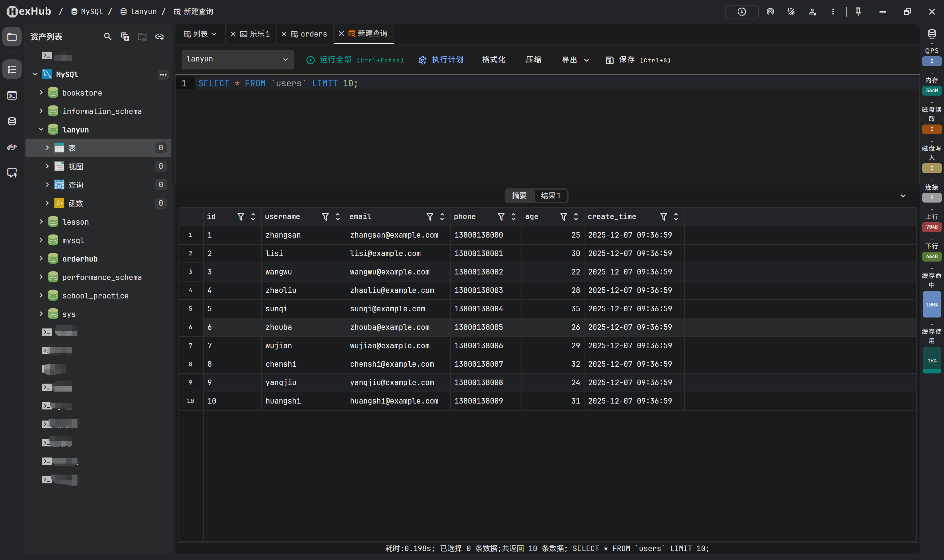
Task: Click the filter icon on username column
Action: (x=325, y=217)
